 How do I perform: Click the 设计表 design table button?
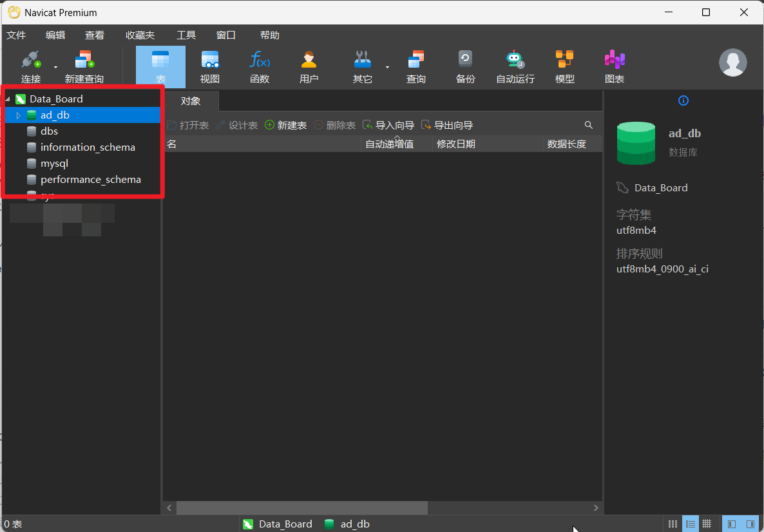237,125
